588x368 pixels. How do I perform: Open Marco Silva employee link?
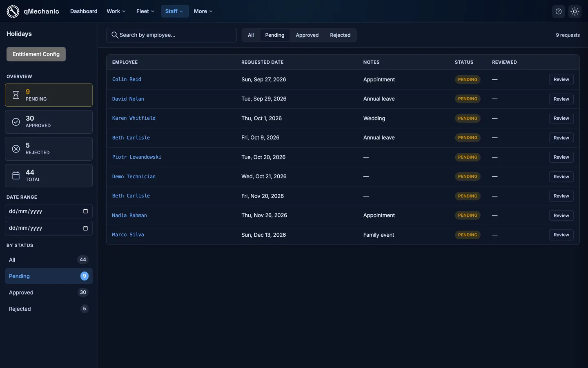point(128,235)
